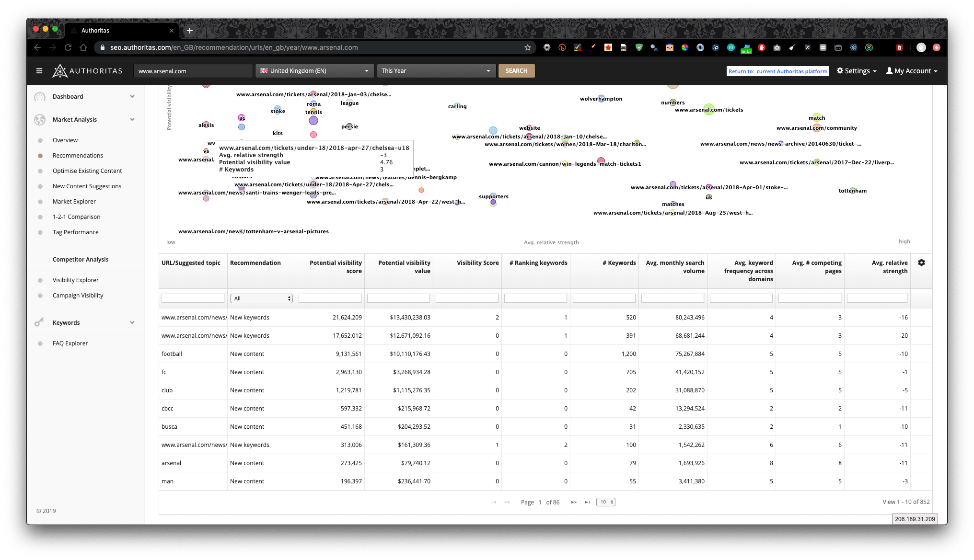This screenshot has height=560, width=974.
Task: Click the browser back arrow
Action: 37,47
